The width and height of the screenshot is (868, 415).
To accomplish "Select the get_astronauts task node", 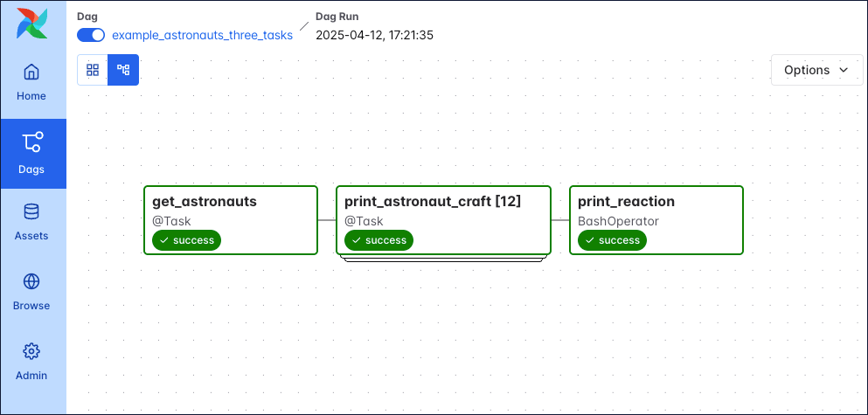I will point(231,210).
